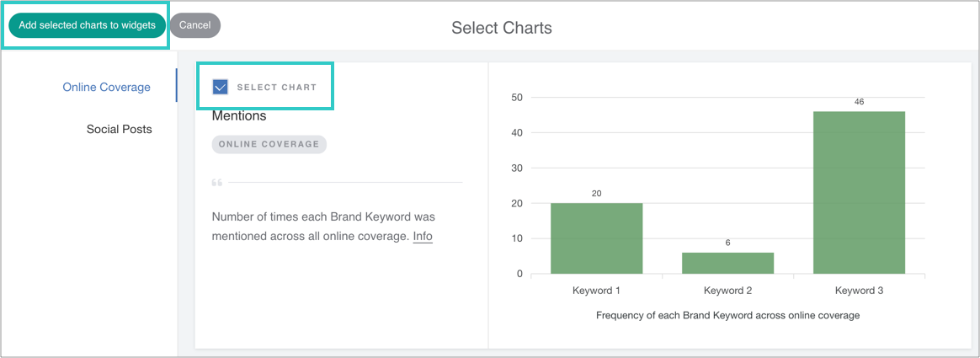Open the Social Posts tab

point(119,129)
